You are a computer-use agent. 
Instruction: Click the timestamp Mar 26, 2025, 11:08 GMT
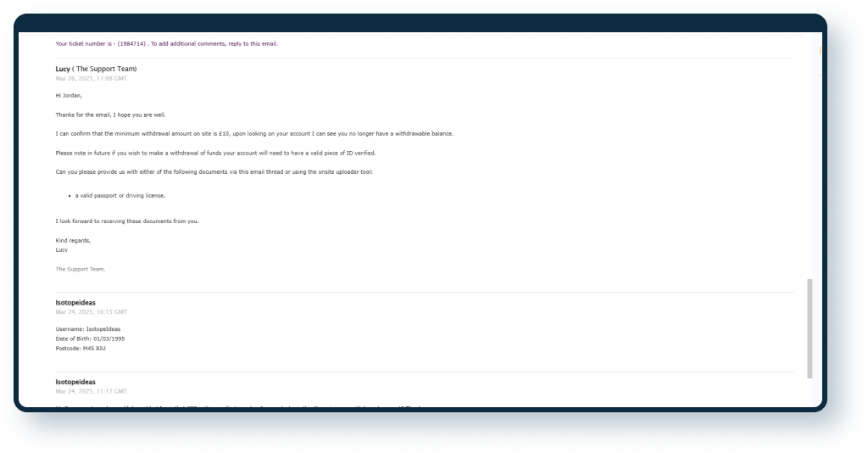click(91, 79)
